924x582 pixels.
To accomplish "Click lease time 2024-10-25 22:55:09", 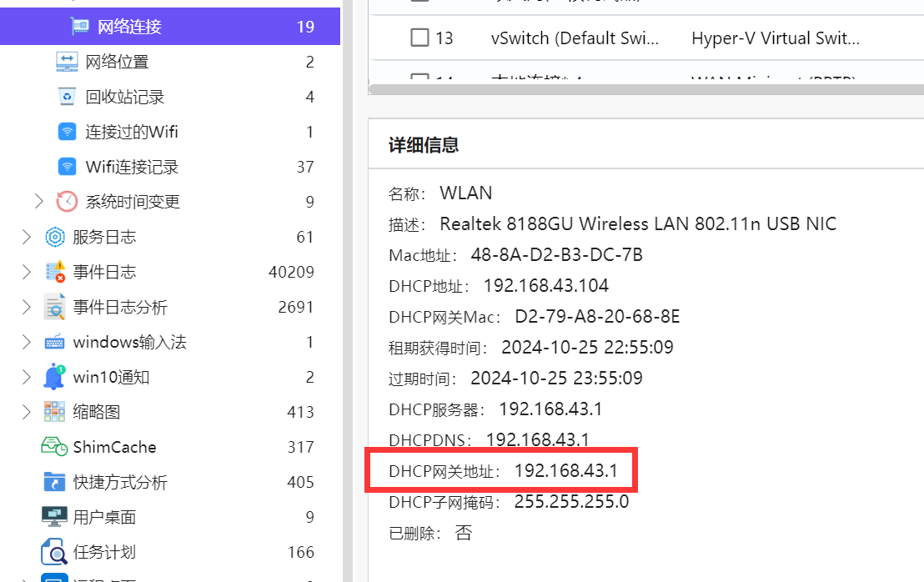I will [x=588, y=347].
